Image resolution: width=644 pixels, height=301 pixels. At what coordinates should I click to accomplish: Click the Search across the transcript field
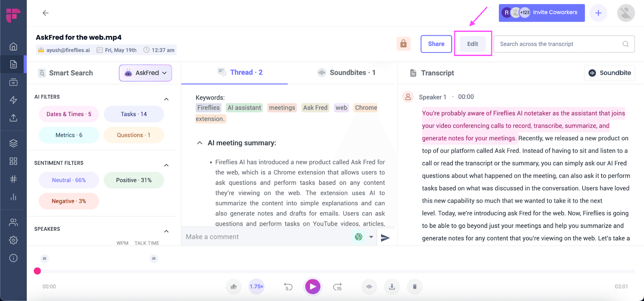[564, 44]
